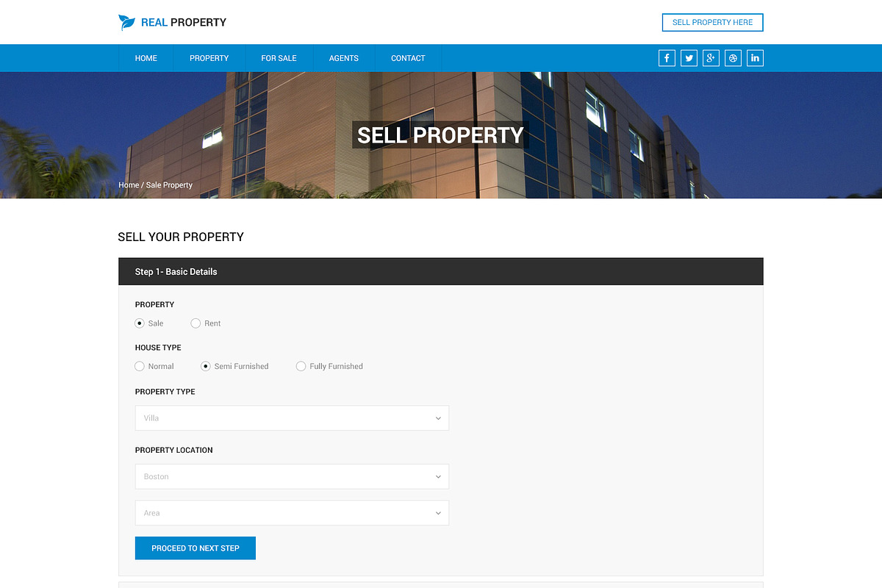Image resolution: width=882 pixels, height=588 pixels.
Task: Open the Twitter social icon
Action: tap(689, 58)
